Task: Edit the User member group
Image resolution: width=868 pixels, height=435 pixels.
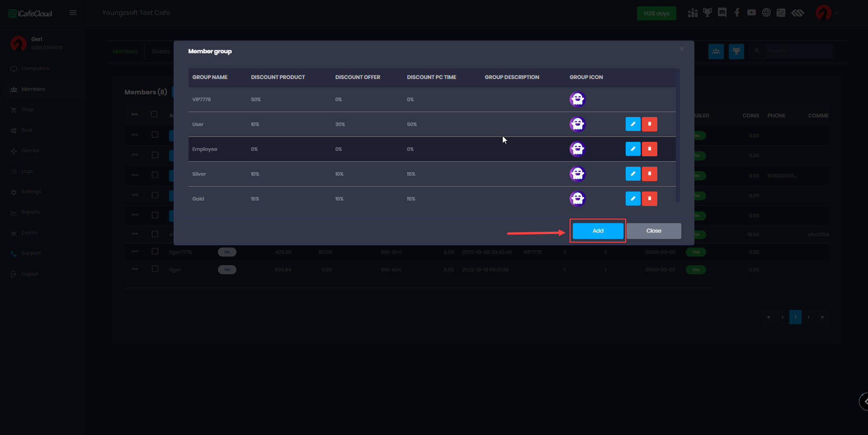Action: (x=632, y=124)
